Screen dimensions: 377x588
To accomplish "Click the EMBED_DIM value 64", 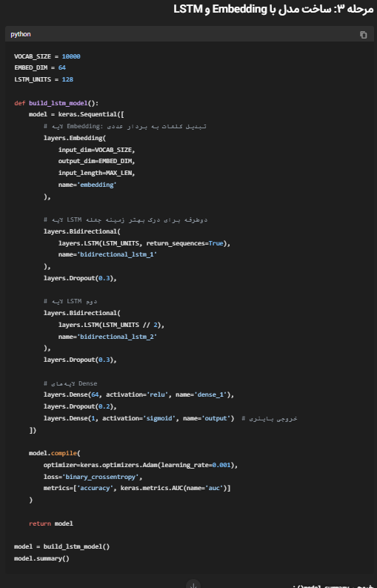I will pos(61,67).
